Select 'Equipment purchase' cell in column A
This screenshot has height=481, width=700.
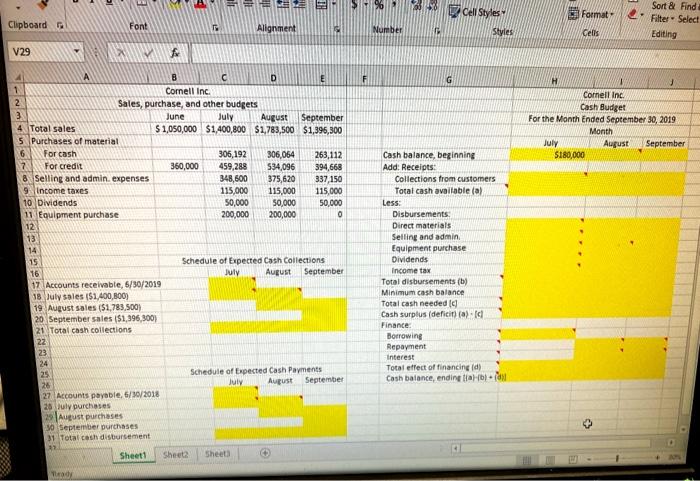click(96, 215)
